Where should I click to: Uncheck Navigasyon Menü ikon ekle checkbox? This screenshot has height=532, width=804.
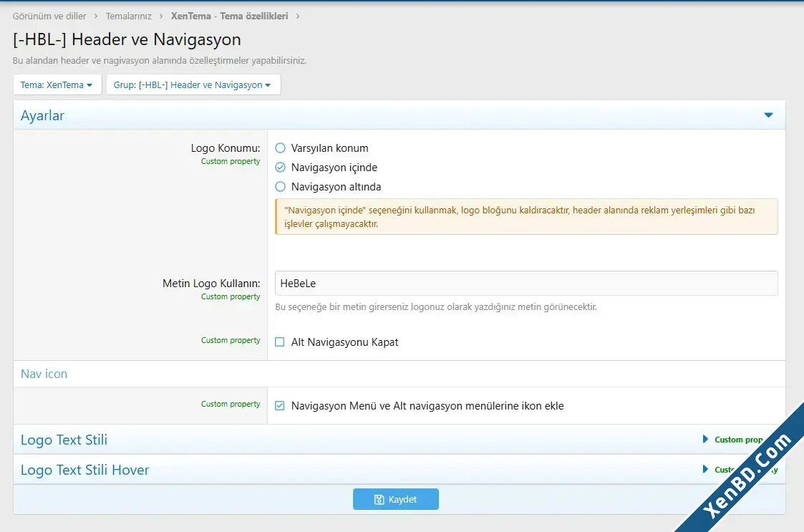point(279,406)
